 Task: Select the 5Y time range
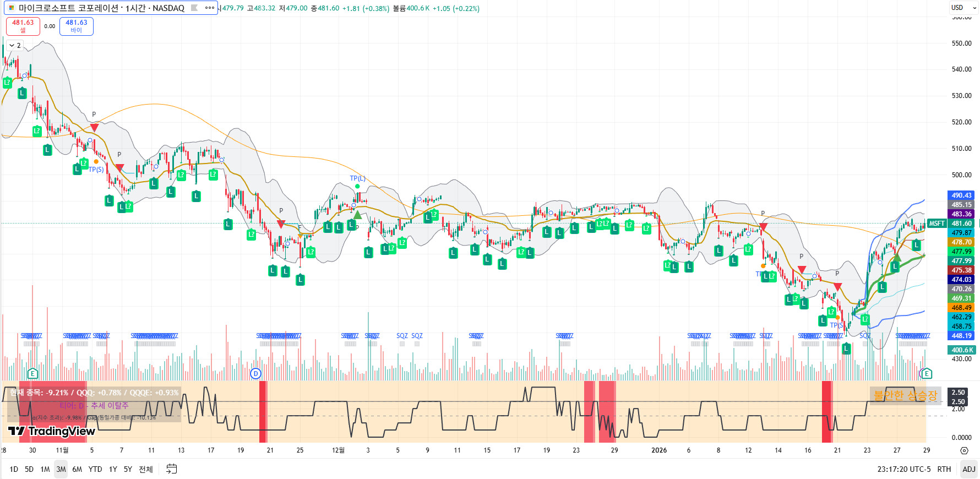pyautogui.click(x=128, y=469)
